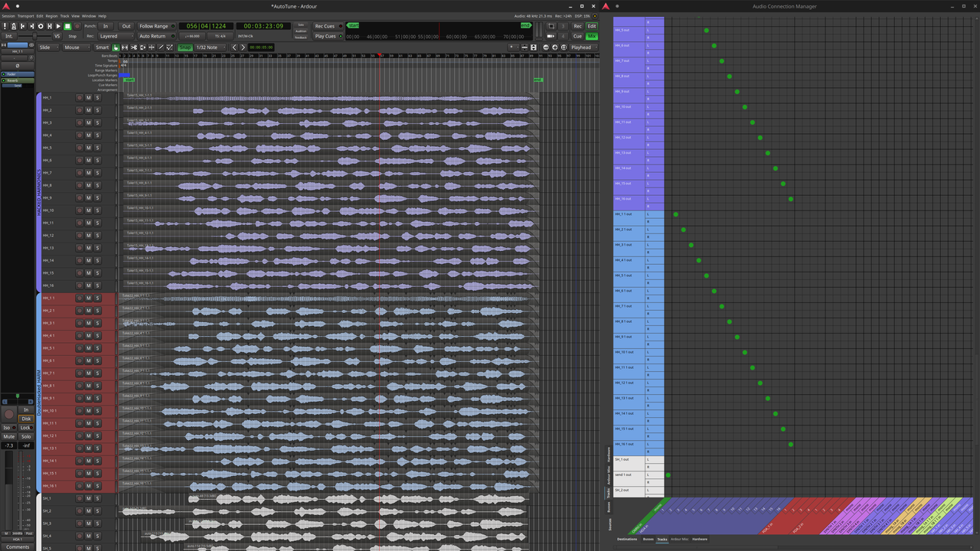Click the metronome icon in transport bar
Viewport: 980px width, 551px height.
pyautogui.click(x=15, y=26)
